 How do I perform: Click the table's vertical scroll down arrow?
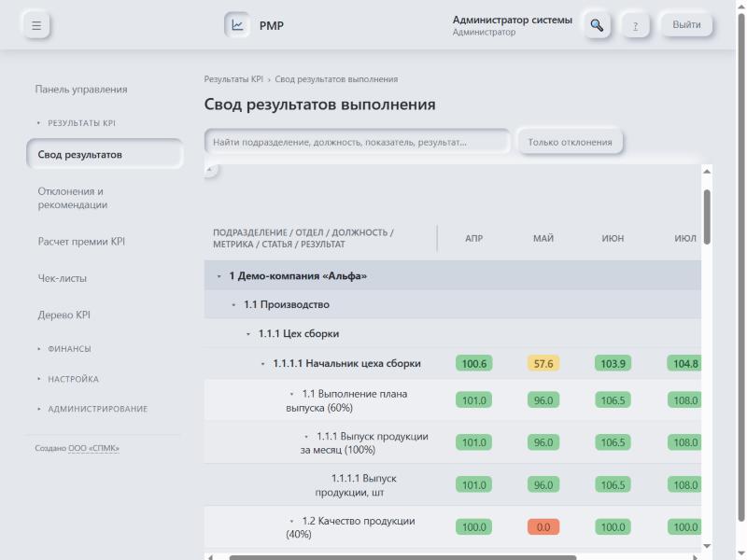pyautogui.click(x=707, y=546)
